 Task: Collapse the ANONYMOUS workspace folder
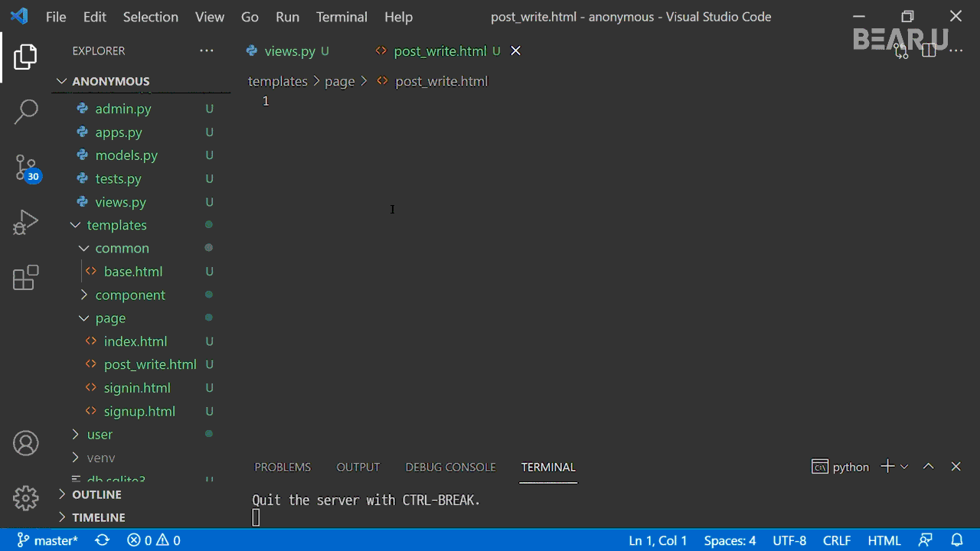(111, 81)
